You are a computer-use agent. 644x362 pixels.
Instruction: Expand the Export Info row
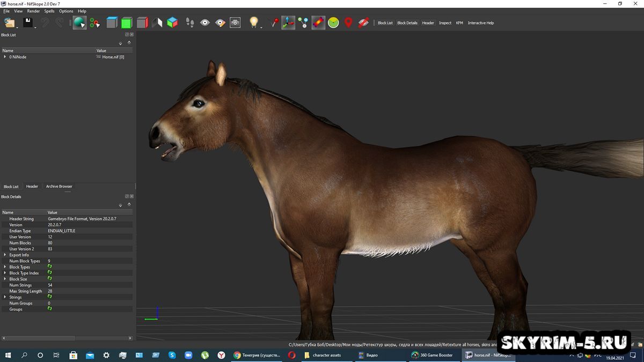click(5, 255)
